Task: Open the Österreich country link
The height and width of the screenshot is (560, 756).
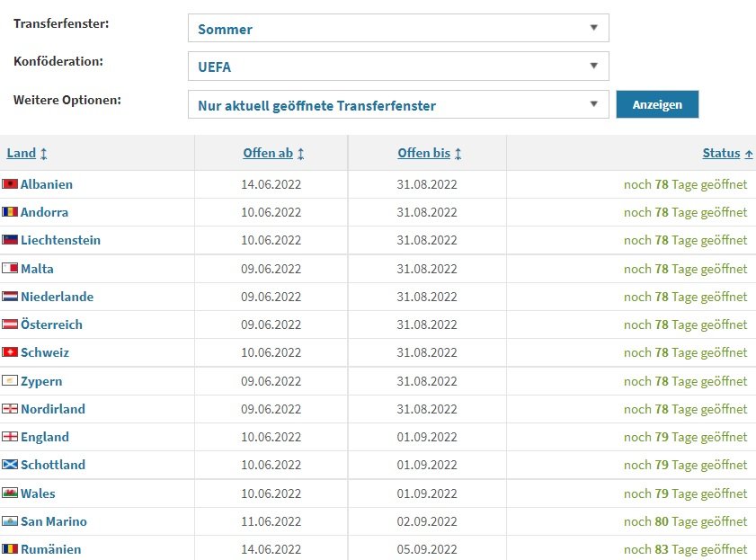Action: point(51,324)
